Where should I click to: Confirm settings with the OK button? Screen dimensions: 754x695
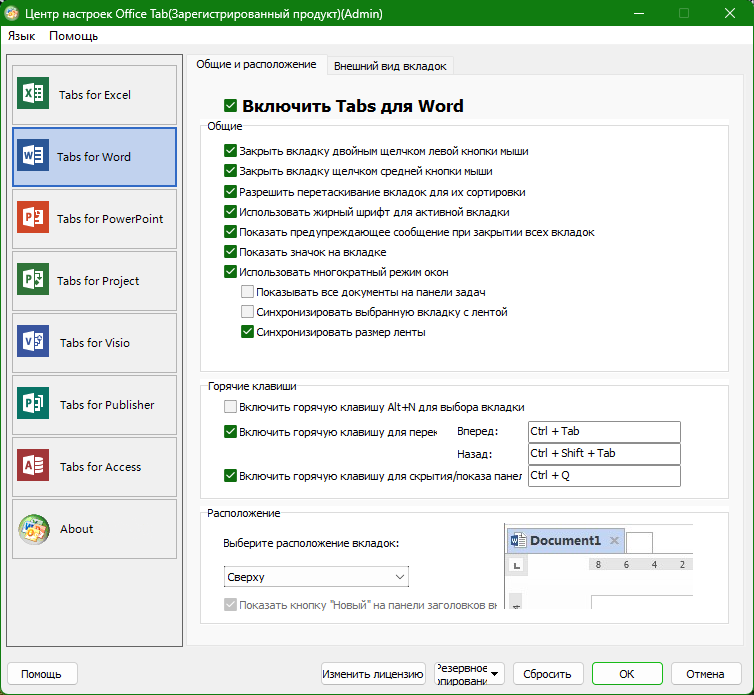click(627, 674)
